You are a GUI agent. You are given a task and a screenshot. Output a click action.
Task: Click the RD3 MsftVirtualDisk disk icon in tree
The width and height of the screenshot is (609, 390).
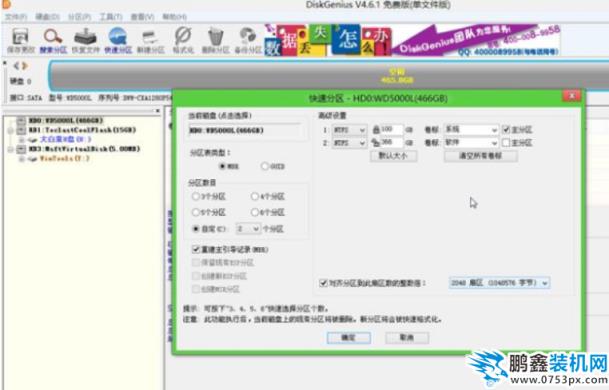click(x=21, y=149)
